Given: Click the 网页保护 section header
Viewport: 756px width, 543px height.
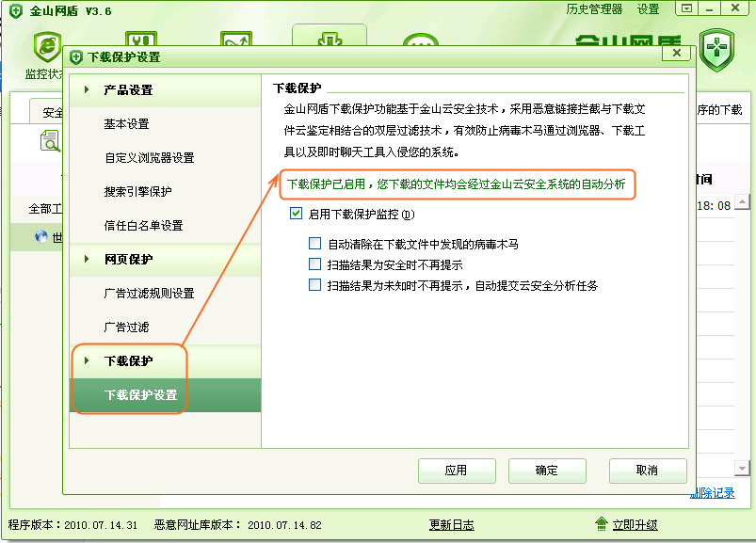Looking at the screenshot, I should (166, 259).
